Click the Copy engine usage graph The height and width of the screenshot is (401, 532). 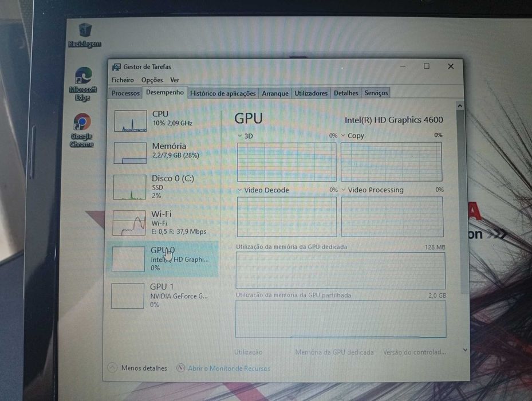tap(392, 162)
